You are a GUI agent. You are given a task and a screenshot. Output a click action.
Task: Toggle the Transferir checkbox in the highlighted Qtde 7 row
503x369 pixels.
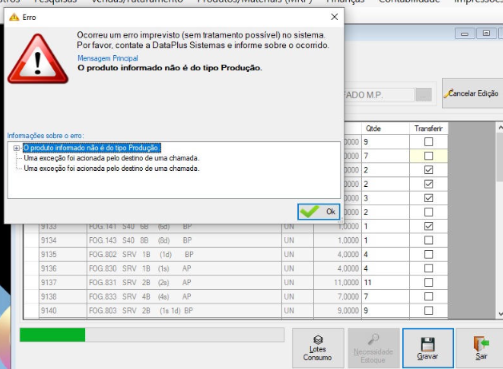(x=428, y=156)
